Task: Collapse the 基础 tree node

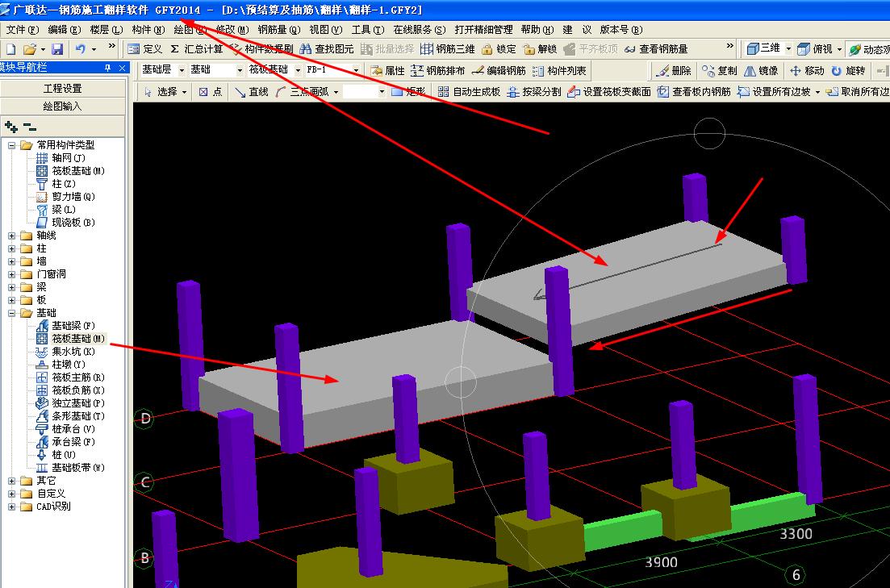Action: pyautogui.click(x=11, y=313)
